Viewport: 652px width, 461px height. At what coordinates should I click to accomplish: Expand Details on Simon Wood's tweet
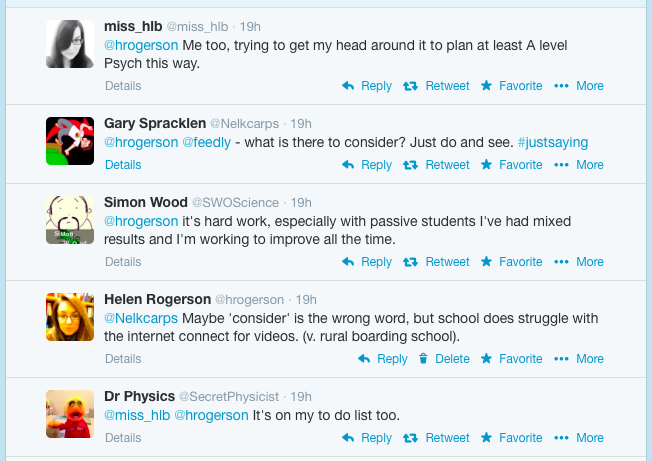pyautogui.click(x=123, y=262)
